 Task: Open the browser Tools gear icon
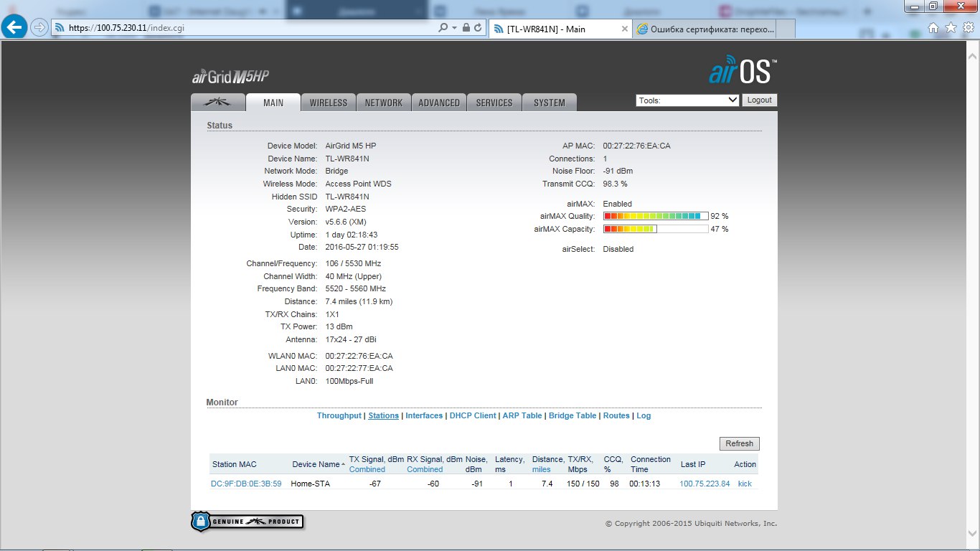[x=968, y=27]
